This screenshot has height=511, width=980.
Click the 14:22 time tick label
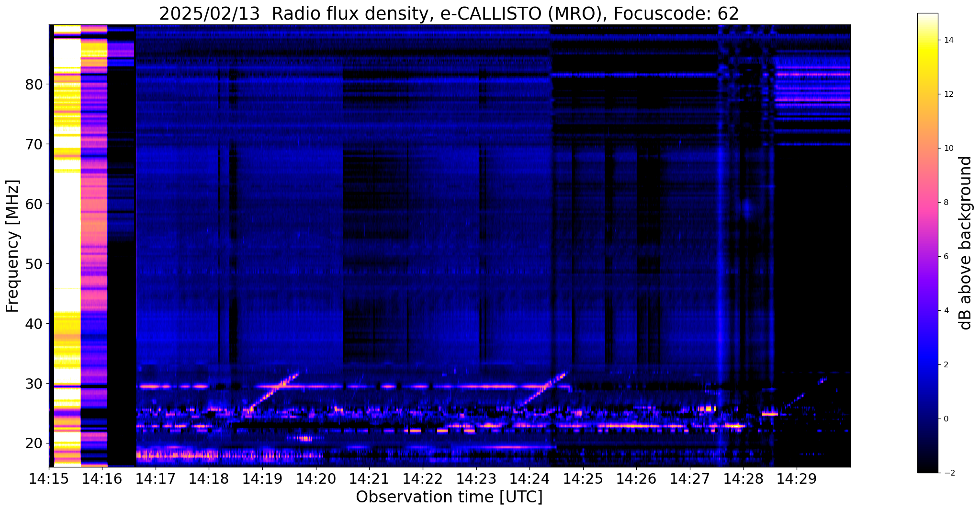click(x=423, y=479)
